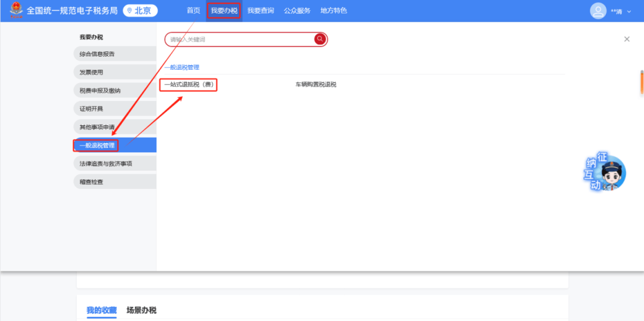
Task: Open the 公众服务 menu
Action: (297, 11)
